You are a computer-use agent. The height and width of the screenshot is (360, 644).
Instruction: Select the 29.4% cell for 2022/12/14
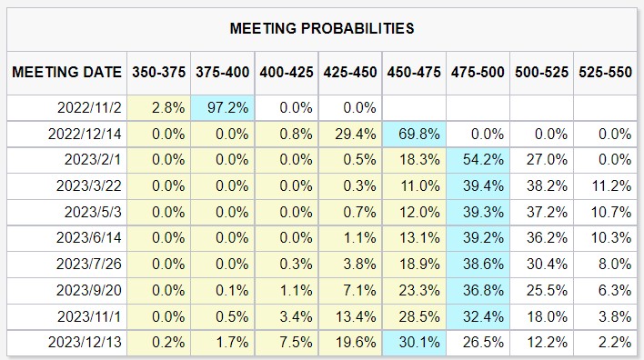350,134
